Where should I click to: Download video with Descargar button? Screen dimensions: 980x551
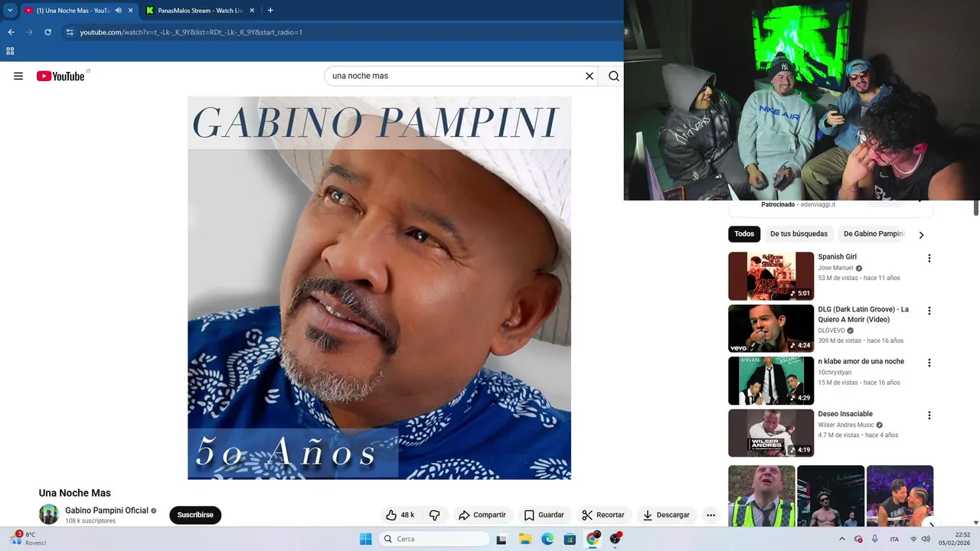pos(666,515)
